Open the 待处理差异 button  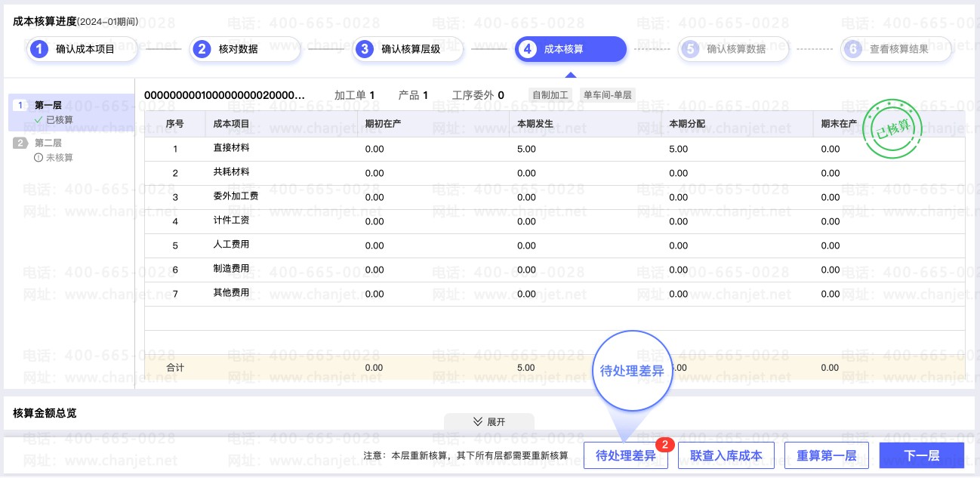pos(626,456)
